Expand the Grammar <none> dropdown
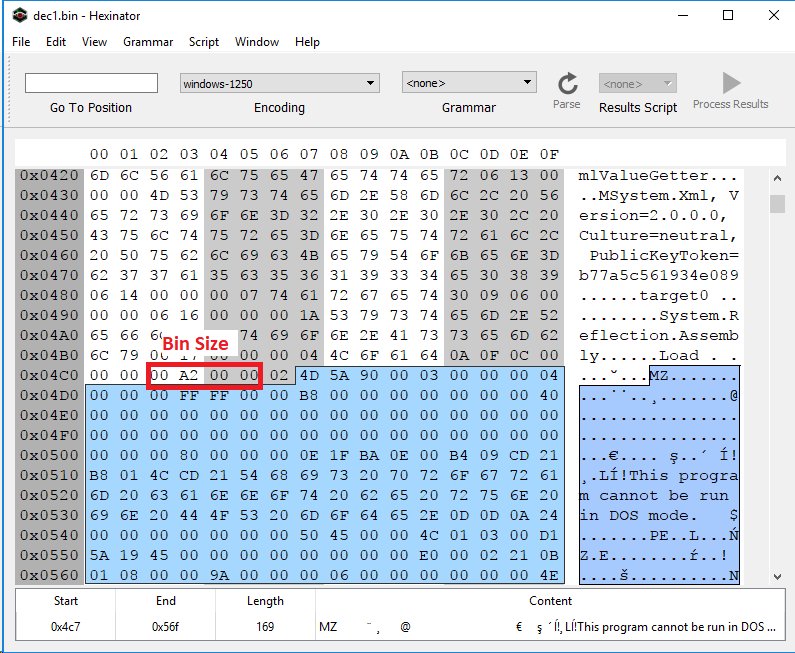This screenshot has height=653, width=795. pos(469,82)
